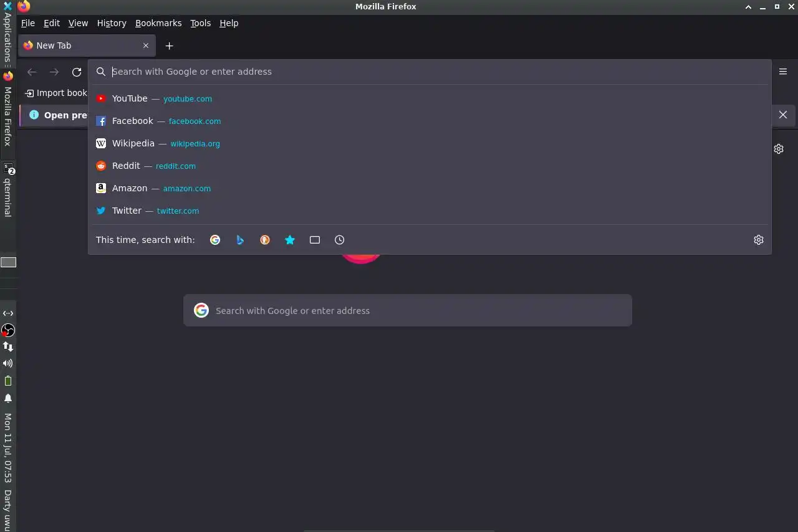
Task: Reload the current page
Action: tap(77, 72)
